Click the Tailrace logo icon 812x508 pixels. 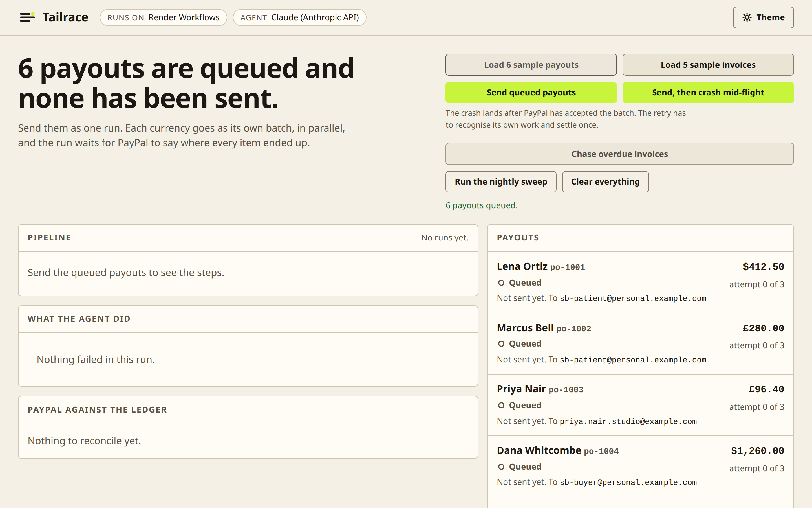[27, 17]
